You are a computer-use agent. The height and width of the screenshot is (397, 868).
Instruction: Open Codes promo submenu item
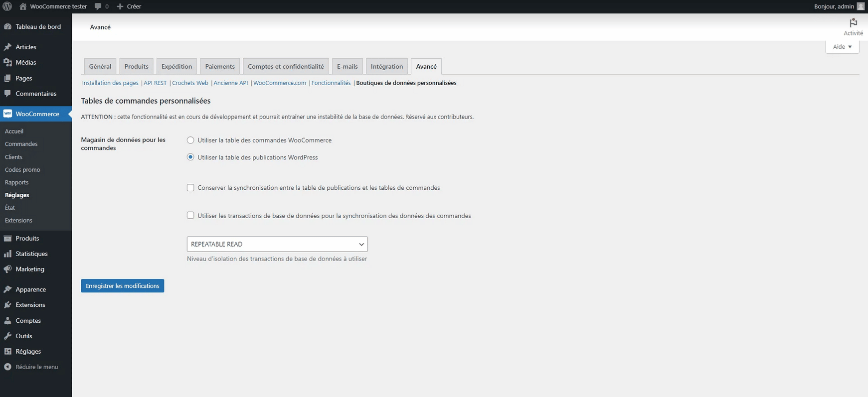pos(22,170)
